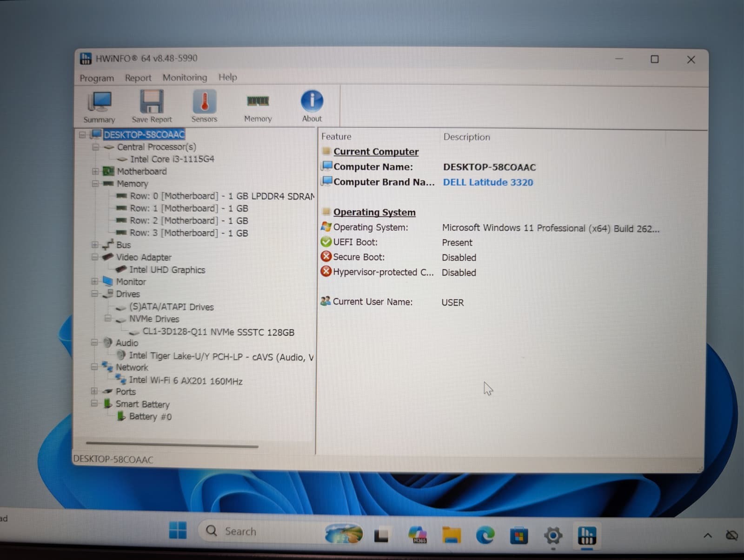Collapse the Central Processor(s) node
Viewport: 744px width, 560px height.
(x=96, y=147)
